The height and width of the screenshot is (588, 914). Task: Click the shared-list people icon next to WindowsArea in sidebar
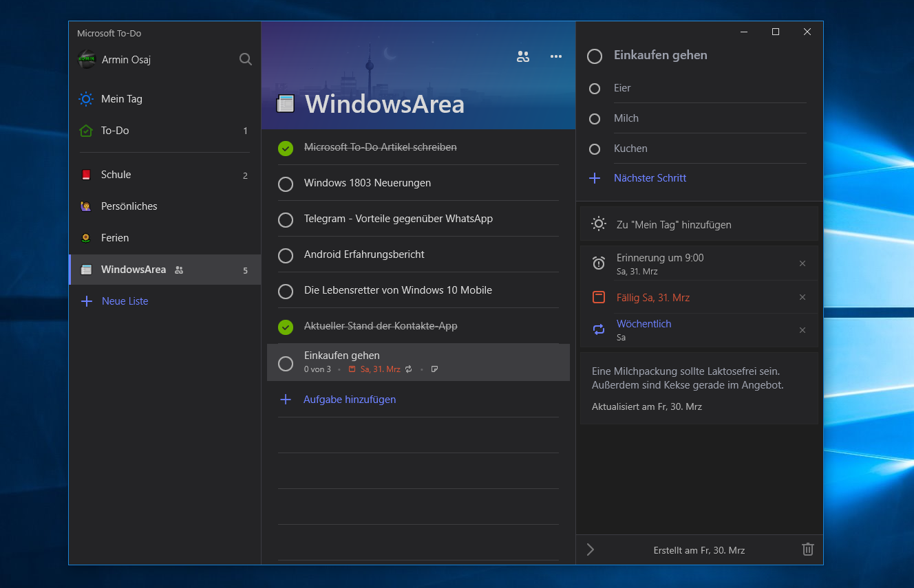[x=179, y=270]
